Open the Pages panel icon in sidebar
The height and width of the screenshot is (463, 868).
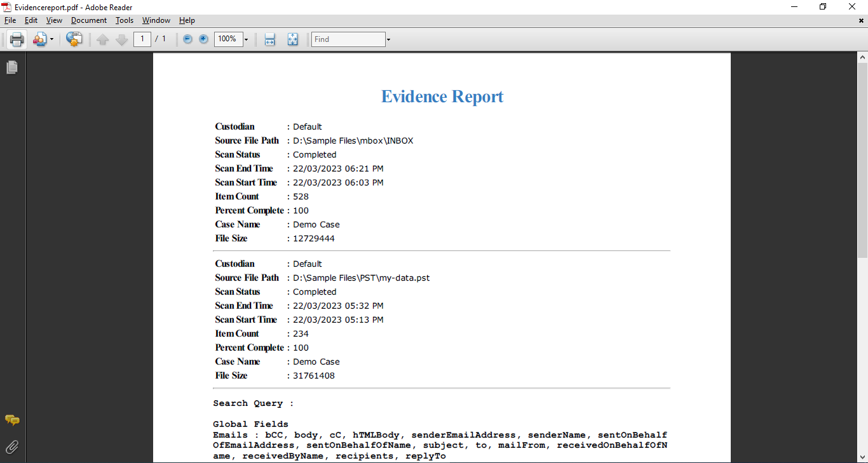click(12, 67)
